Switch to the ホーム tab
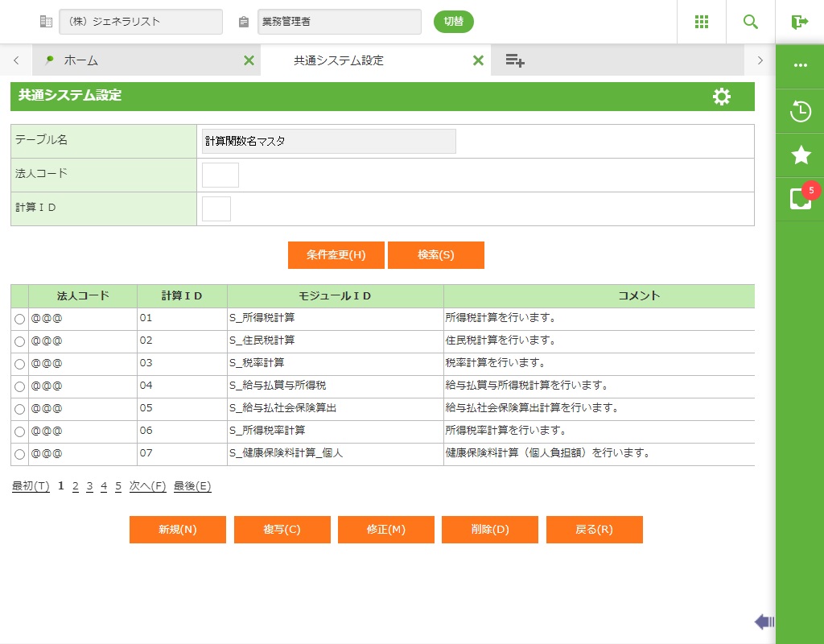 (81, 60)
